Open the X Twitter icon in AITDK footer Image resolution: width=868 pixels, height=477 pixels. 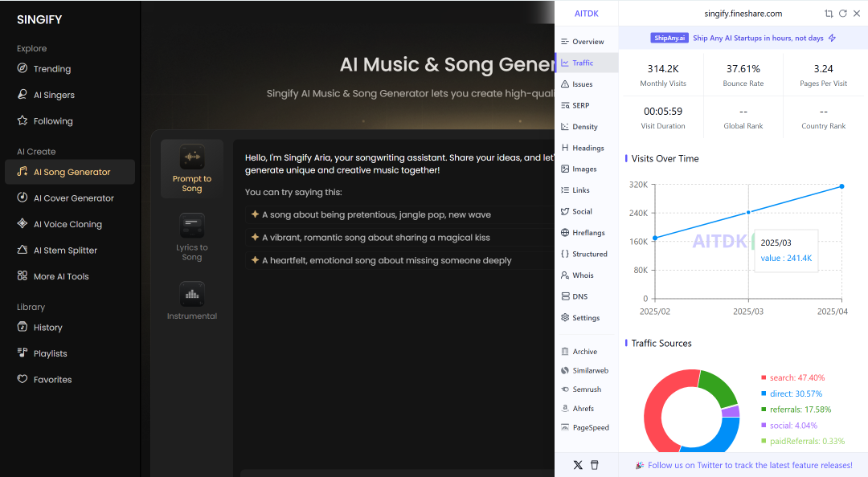(x=578, y=465)
